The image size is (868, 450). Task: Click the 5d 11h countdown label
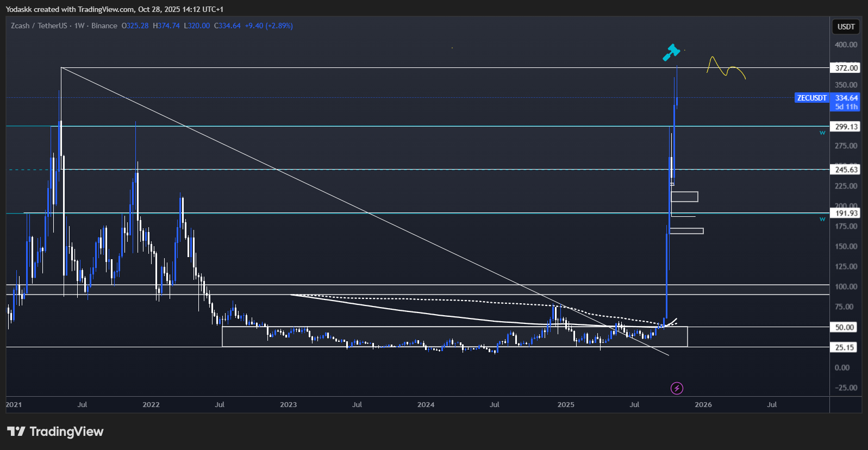(846, 107)
